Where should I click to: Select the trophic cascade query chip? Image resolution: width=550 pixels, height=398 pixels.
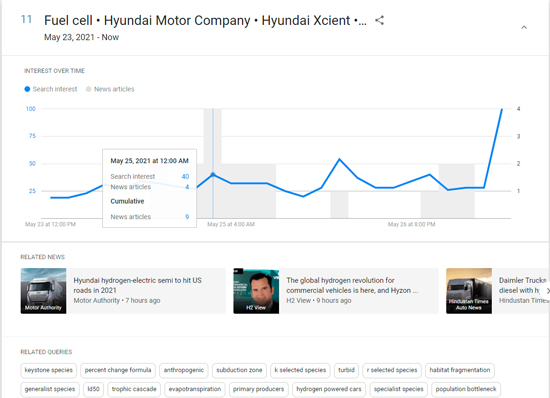pyautogui.click(x=134, y=389)
